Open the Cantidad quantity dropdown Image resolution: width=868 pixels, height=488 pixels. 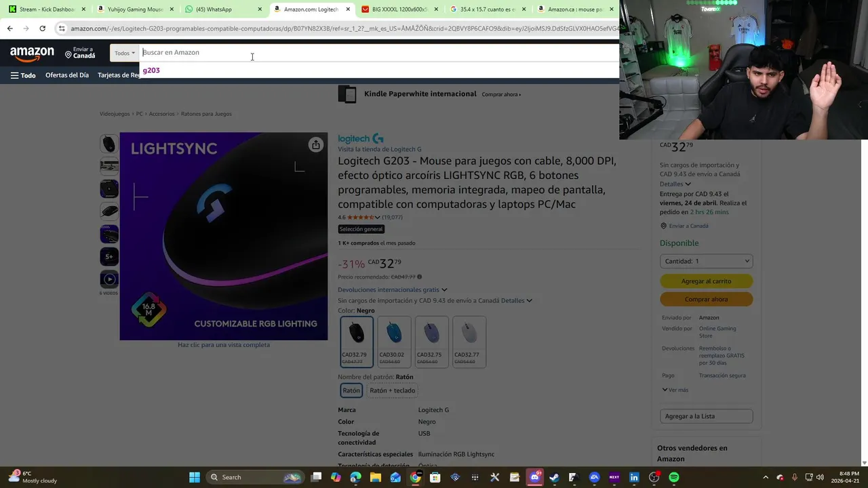click(706, 261)
